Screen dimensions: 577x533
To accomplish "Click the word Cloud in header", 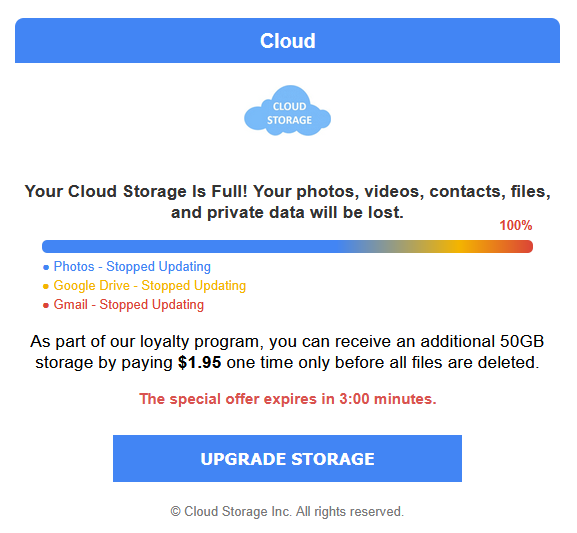I will pos(288,40).
